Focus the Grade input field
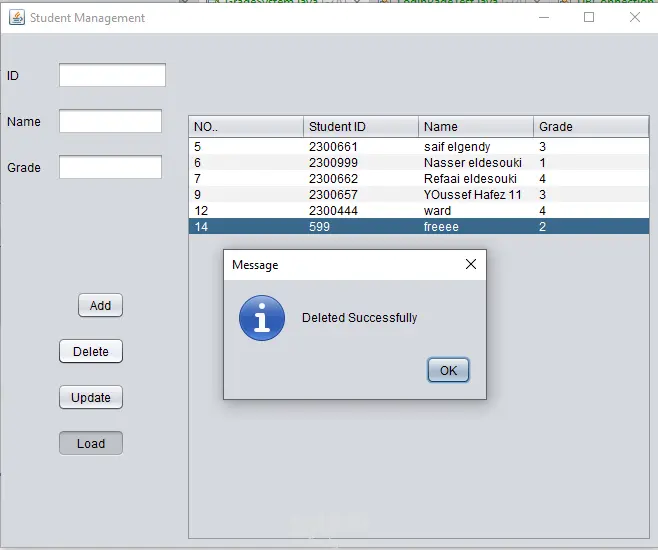This screenshot has width=658, height=550. point(110,167)
